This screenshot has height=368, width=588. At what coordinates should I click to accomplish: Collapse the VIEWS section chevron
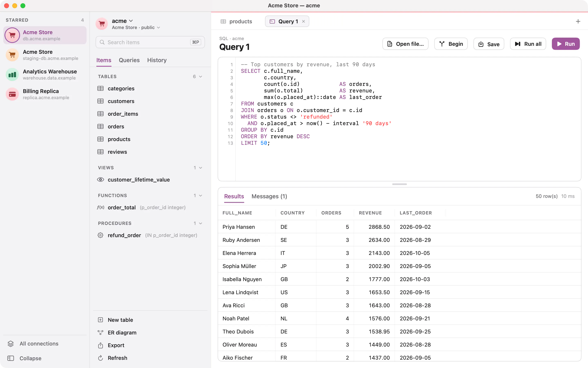click(201, 168)
